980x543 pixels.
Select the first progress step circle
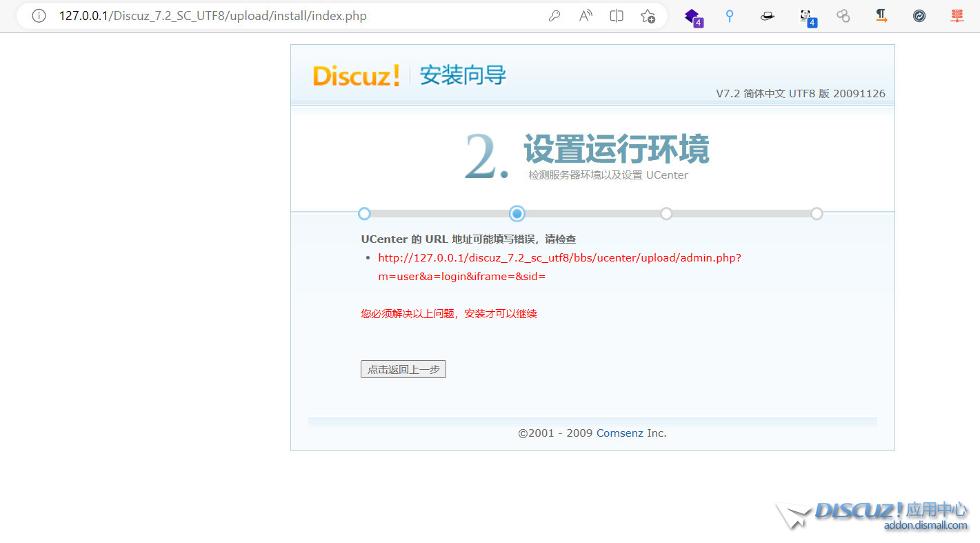(x=364, y=214)
